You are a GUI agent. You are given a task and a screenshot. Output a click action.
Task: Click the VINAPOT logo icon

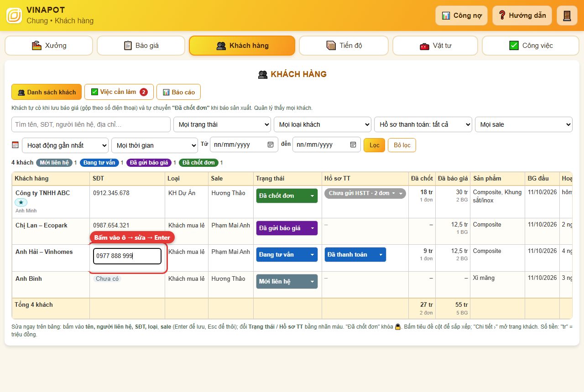click(x=14, y=15)
